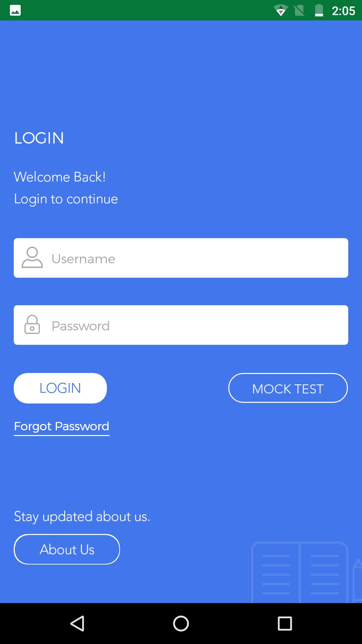This screenshot has width=362, height=644.
Task: Tap the Stay updated about us text
Action: coord(82,517)
